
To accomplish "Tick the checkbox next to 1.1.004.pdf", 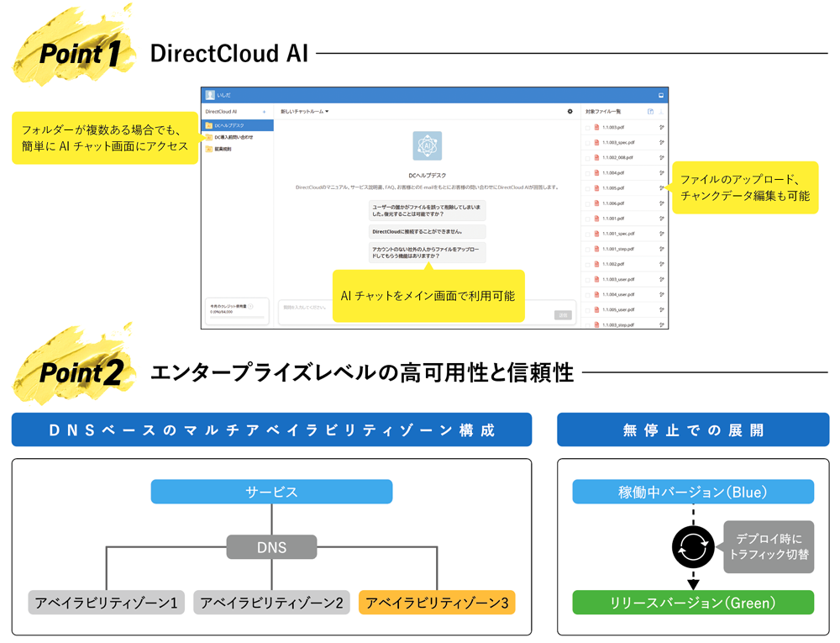I will click(588, 174).
